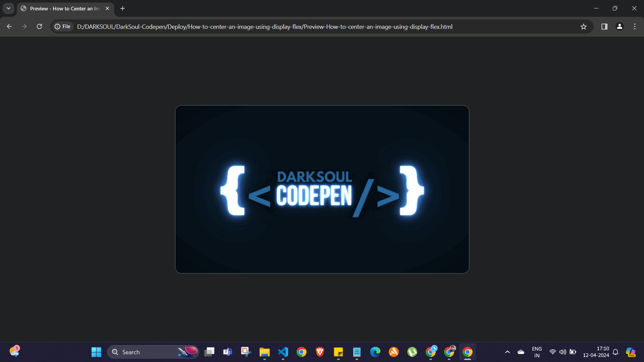The width and height of the screenshot is (644, 362).
Task: Click the taskbar Search box
Action: click(153, 352)
